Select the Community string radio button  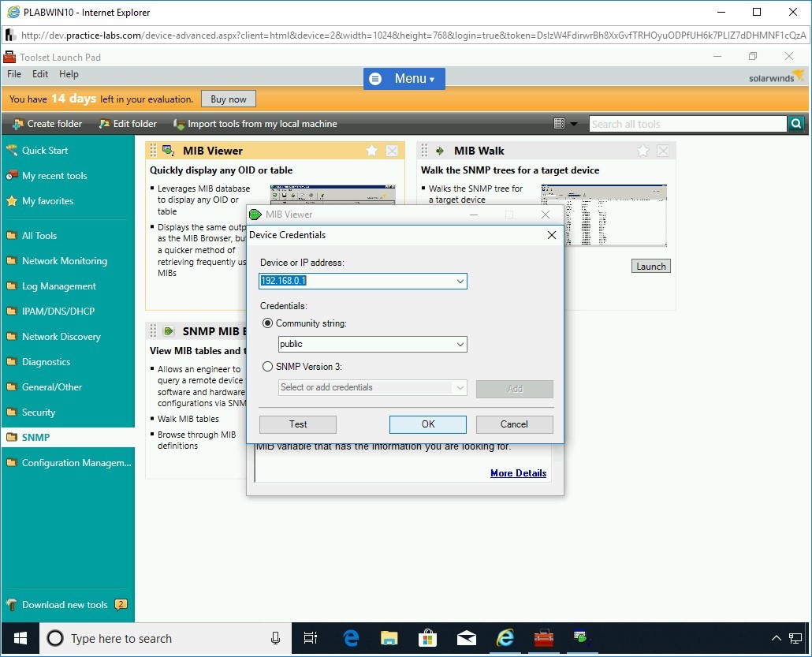click(x=268, y=323)
